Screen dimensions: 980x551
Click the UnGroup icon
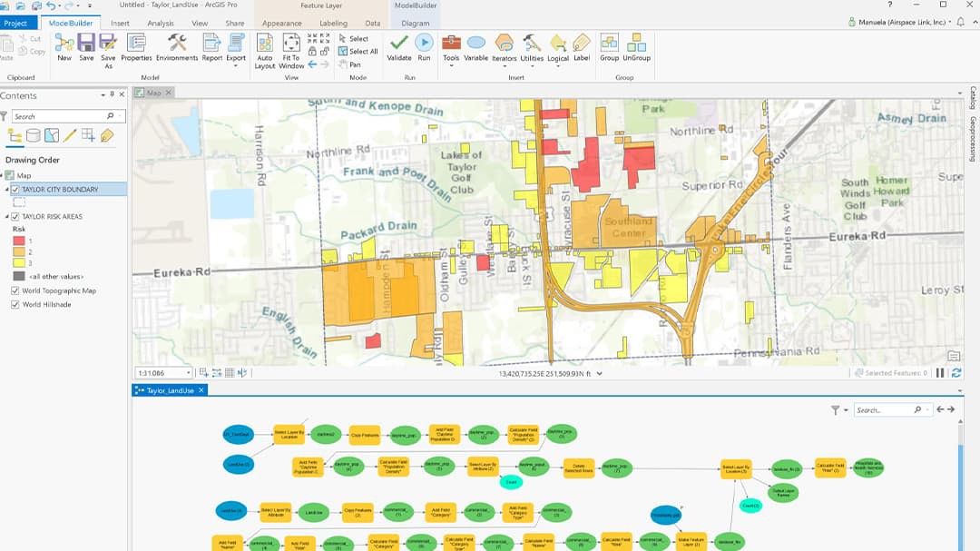tap(636, 47)
